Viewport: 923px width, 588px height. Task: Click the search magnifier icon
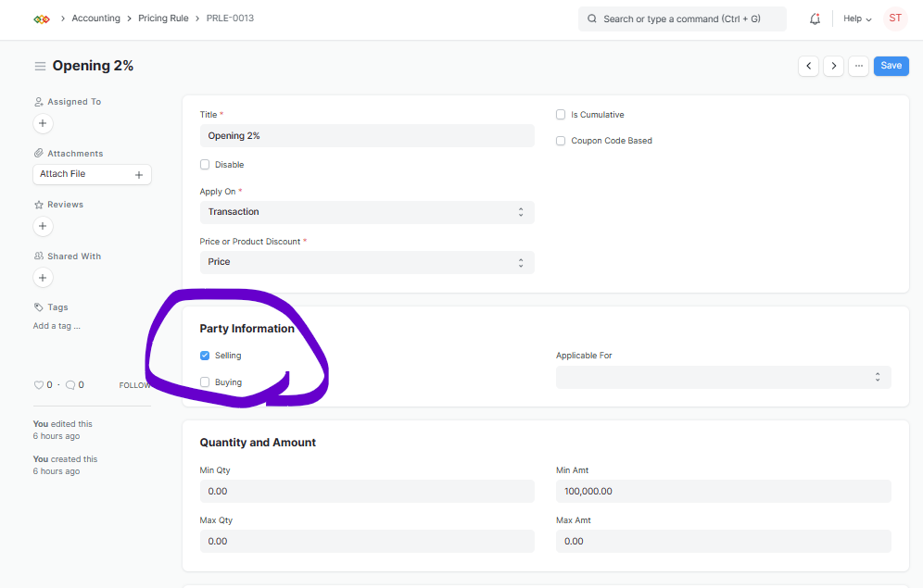click(x=591, y=19)
